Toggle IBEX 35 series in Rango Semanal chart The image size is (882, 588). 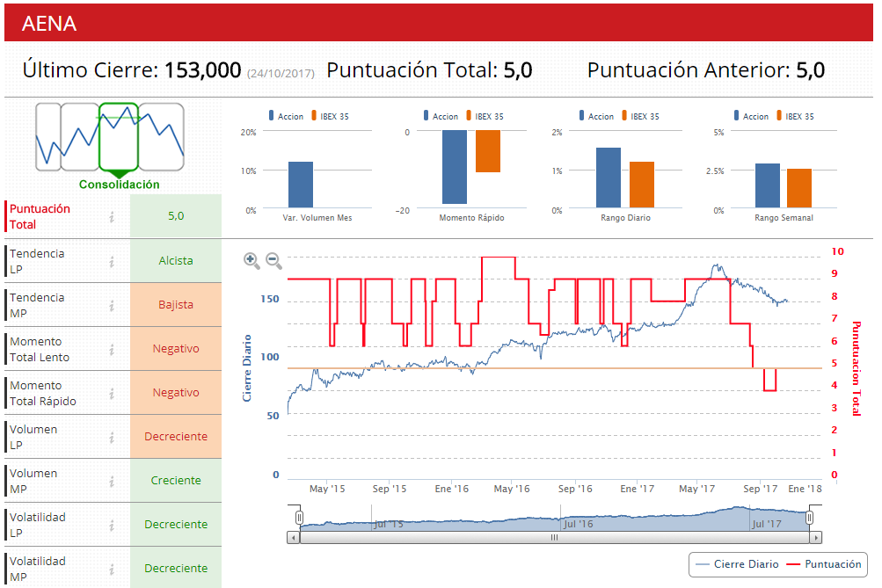point(795,116)
